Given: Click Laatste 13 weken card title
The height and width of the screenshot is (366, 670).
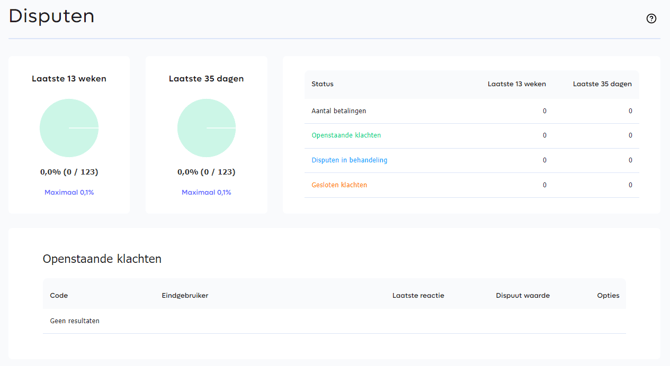Looking at the screenshot, I should pyautogui.click(x=69, y=79).
